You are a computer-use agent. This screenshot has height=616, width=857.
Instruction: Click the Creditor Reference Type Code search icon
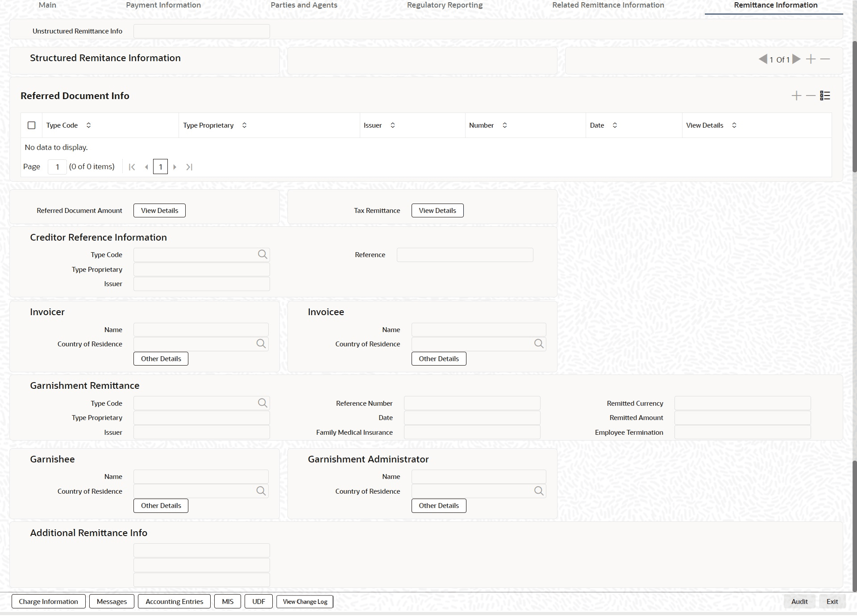coord(262,254)
